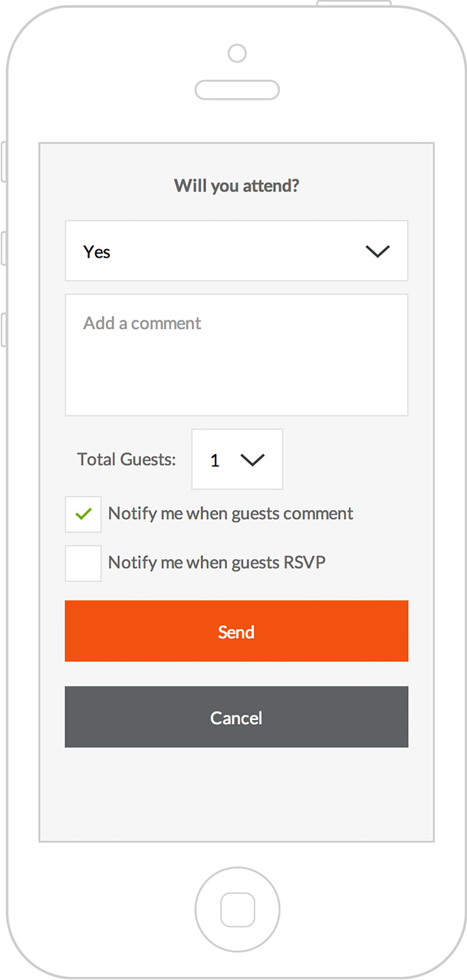The image size is (467, 980).
Task: Tap the phone's front camera dot
Action: [x=237, y=53]
